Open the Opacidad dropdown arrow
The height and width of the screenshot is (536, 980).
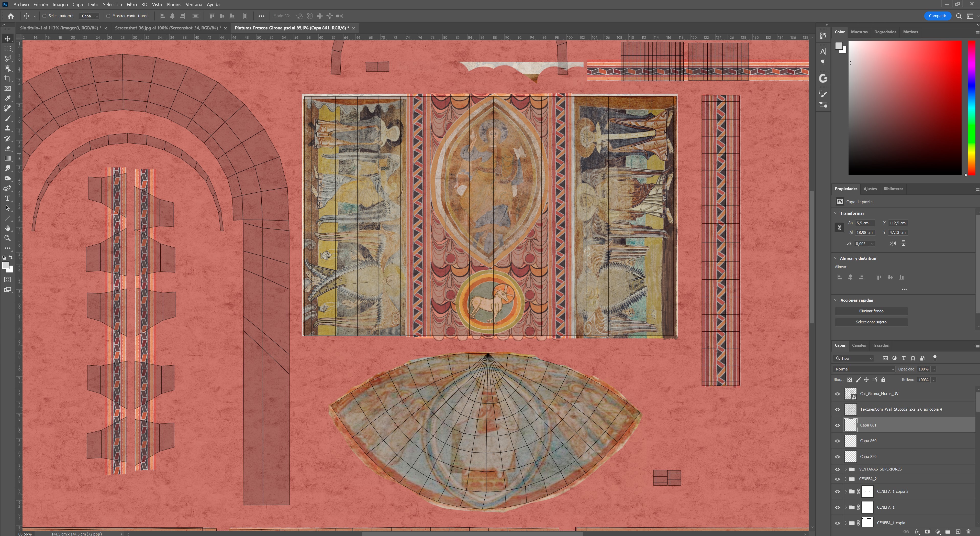point(933,369)
